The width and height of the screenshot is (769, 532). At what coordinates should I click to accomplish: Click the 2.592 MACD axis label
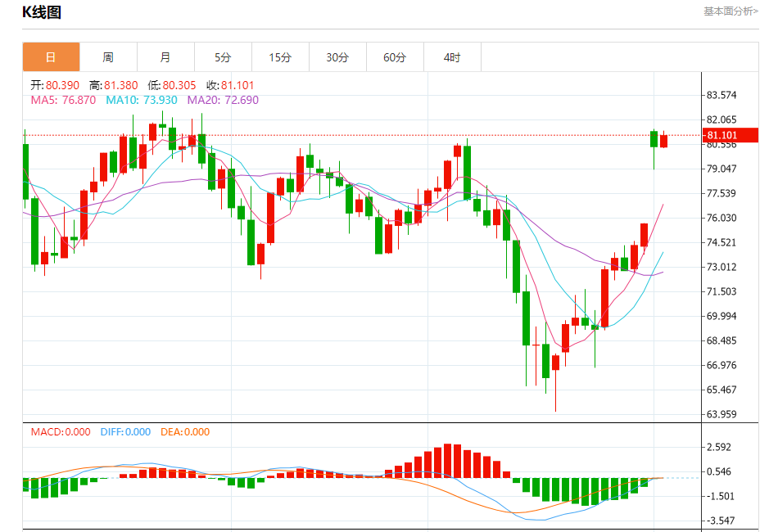point(719,447)
